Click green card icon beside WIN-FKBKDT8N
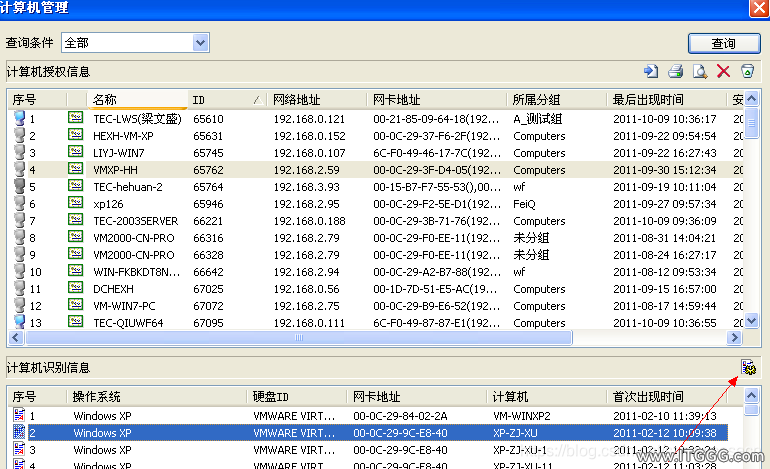 75,271
